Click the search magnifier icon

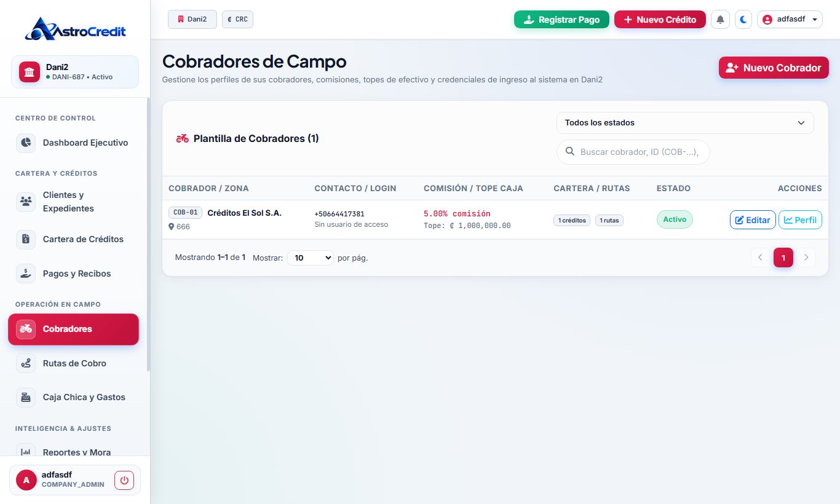(570, 151)
